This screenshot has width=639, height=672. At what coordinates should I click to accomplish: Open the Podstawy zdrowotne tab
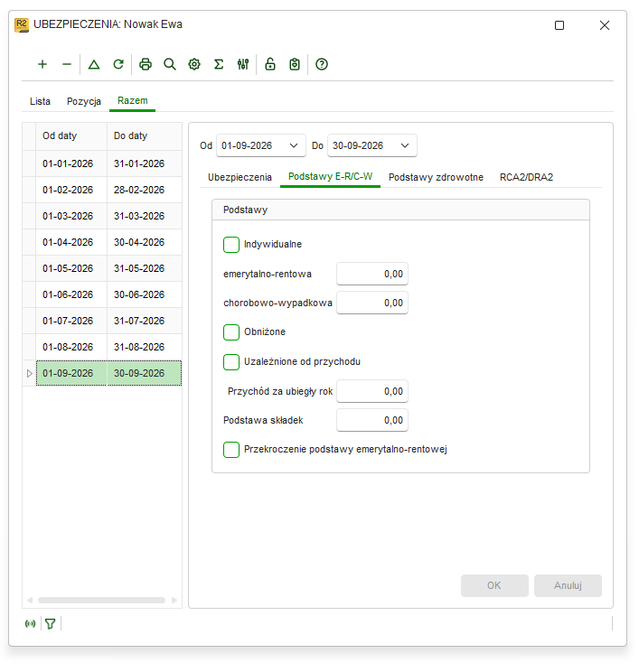point(436,177)
